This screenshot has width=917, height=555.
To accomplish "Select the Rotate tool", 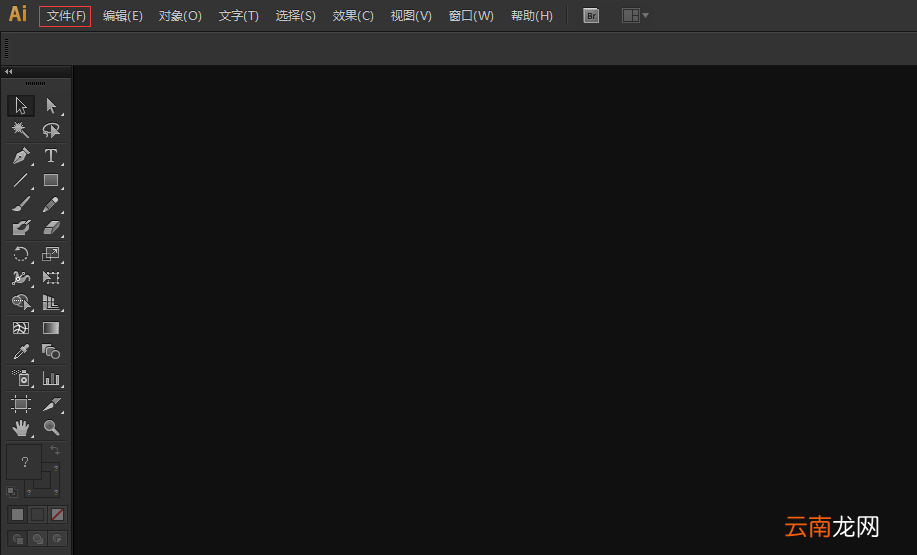I will point(20,254).
